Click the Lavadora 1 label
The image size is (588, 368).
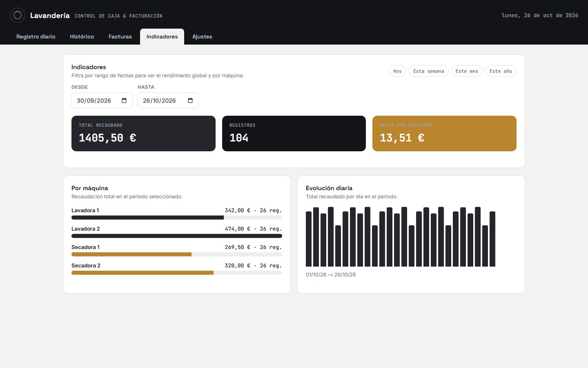tap(85, 210)
